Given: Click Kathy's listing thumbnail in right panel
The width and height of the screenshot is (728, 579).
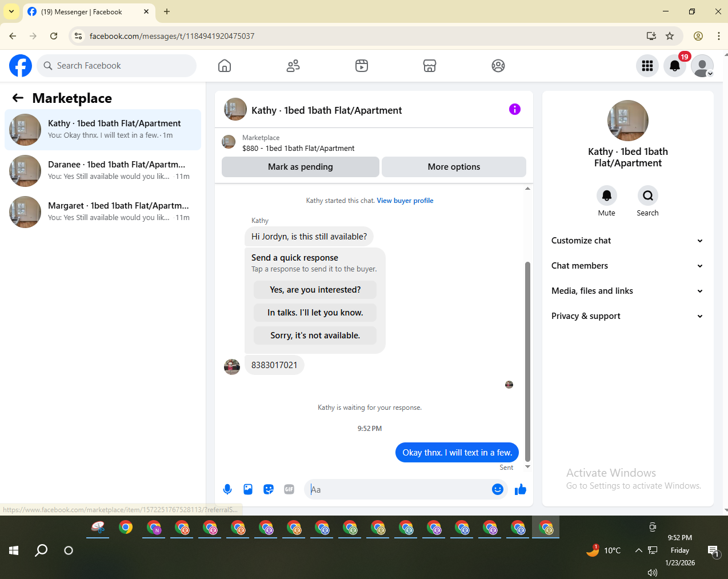Looking at the screenshot, I should [x=628, y=121].
